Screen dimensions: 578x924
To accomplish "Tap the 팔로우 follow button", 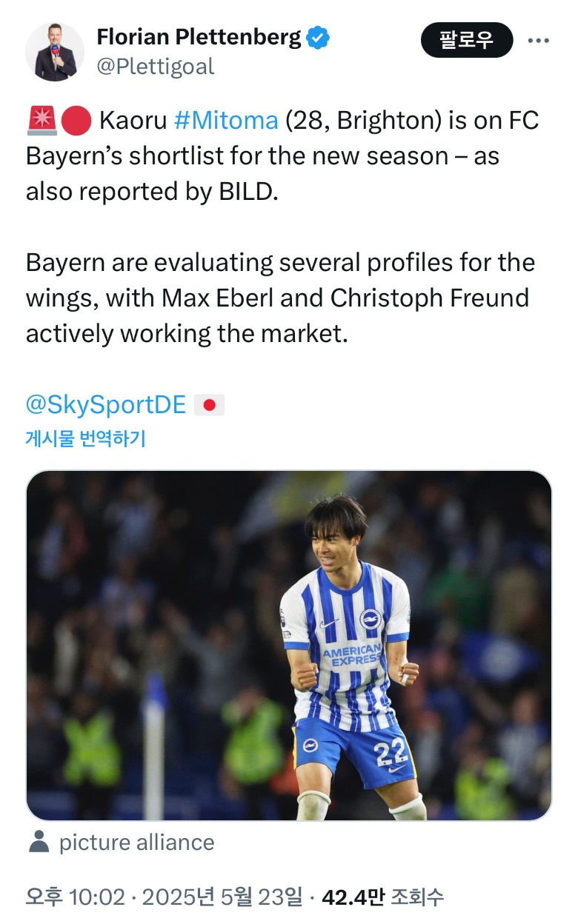I will click(x=467, y=40).
